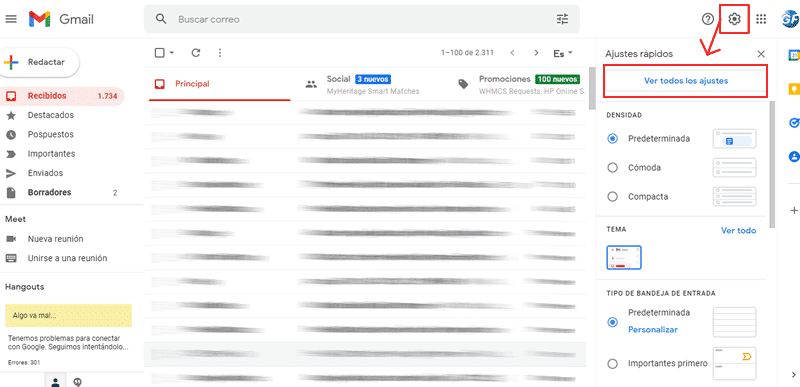Image resolution: width=800 pixels, height=387 pixels.
Task: Collapse the side panel chevron
Action: click(x=794, y=374)
